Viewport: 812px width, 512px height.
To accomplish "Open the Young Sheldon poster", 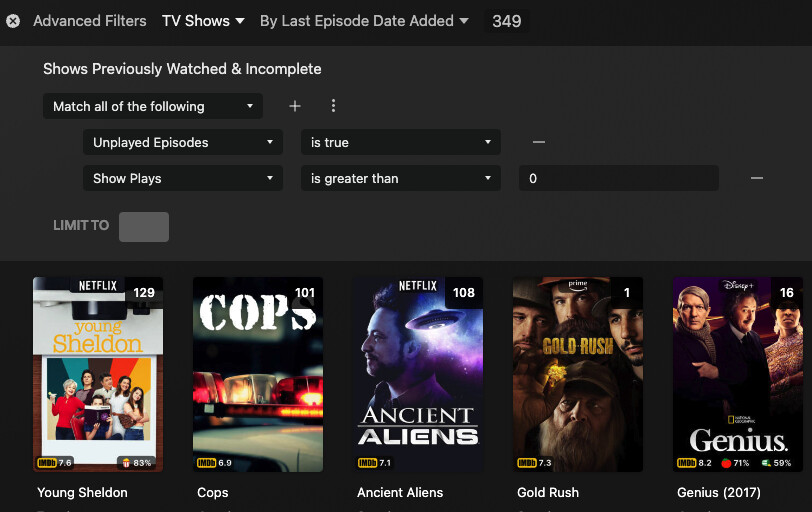I will [x=98, y=374].
